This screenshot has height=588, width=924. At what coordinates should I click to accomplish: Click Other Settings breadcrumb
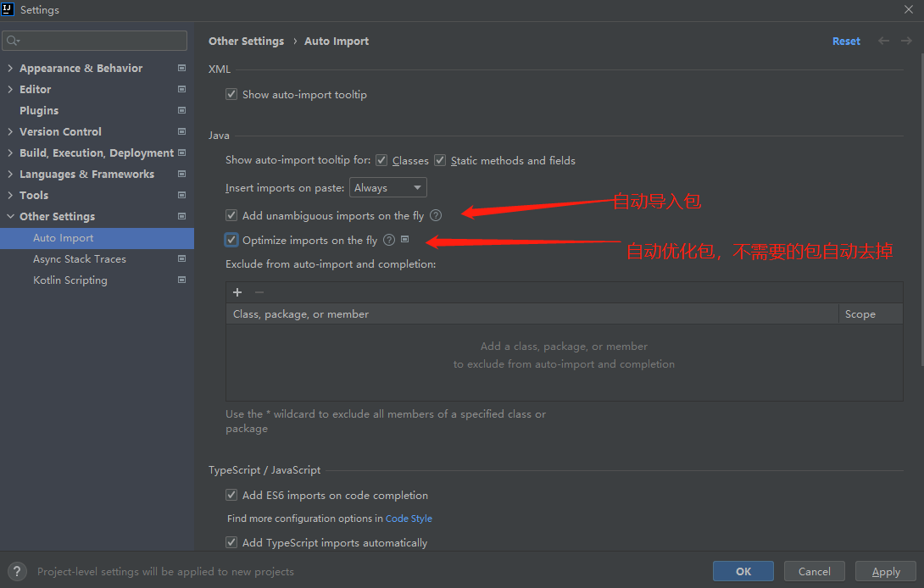point(247,42)
